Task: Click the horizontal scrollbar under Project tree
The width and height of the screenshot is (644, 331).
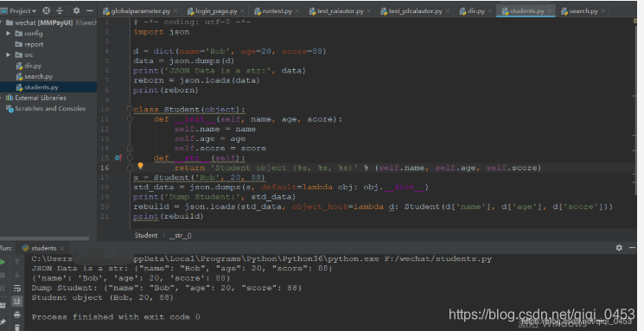Action: pyautogui.click(x=44, y=239)
